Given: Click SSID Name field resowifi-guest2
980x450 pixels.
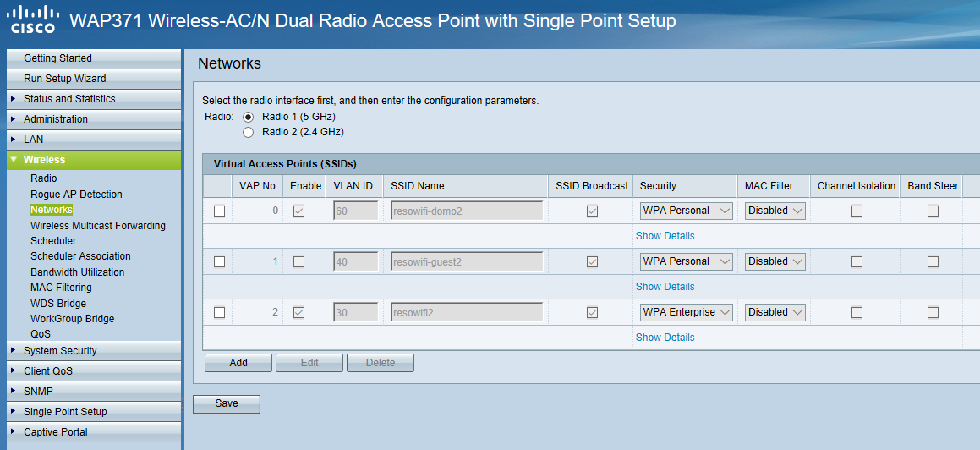Looking at the screenshot, I should click(x=467, y=261).
